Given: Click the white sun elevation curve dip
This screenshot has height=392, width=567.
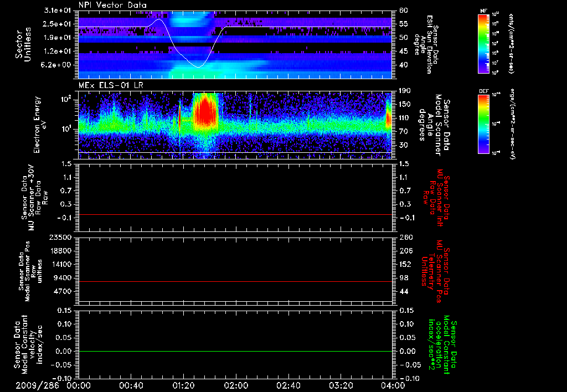Looking at the screenshot, I should click(198, 66).
